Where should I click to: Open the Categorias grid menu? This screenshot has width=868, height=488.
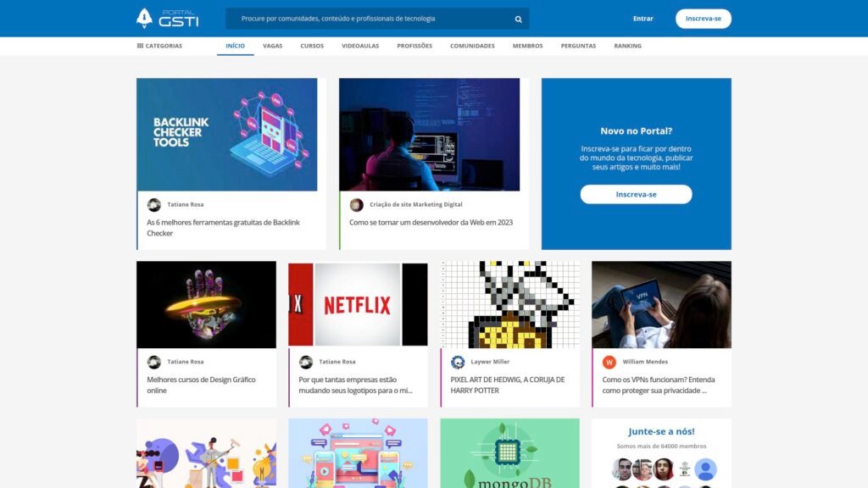click(x=159, y=46)
